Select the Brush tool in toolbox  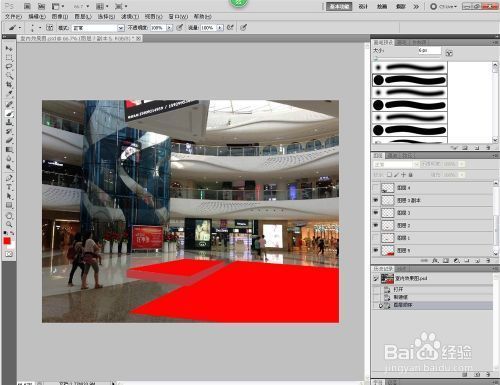pos(9,114)
